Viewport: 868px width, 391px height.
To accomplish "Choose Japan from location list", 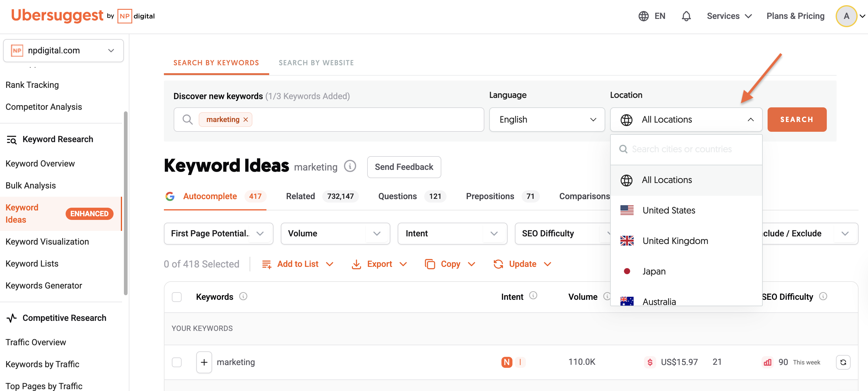I will pos(686,271).
